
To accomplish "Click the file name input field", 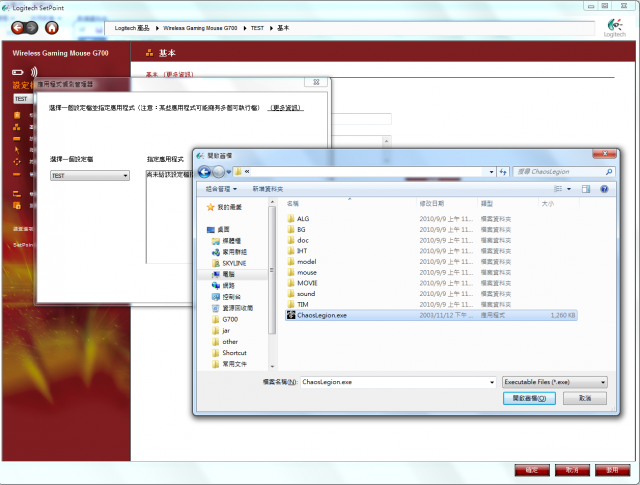I will click(x=398, y=382).
